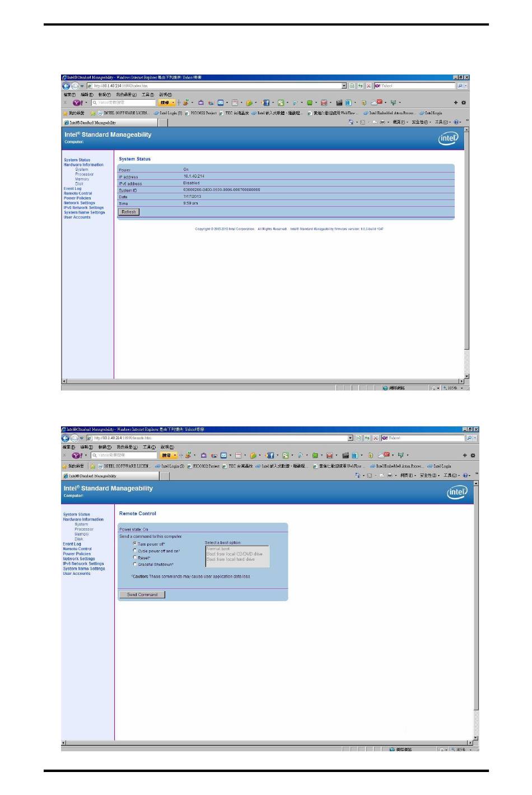Select Memory under Hardware Information in the Remote Control sidebar
Image resolution: width=532 pixels, height=795 pixels.
coord(82,534)
